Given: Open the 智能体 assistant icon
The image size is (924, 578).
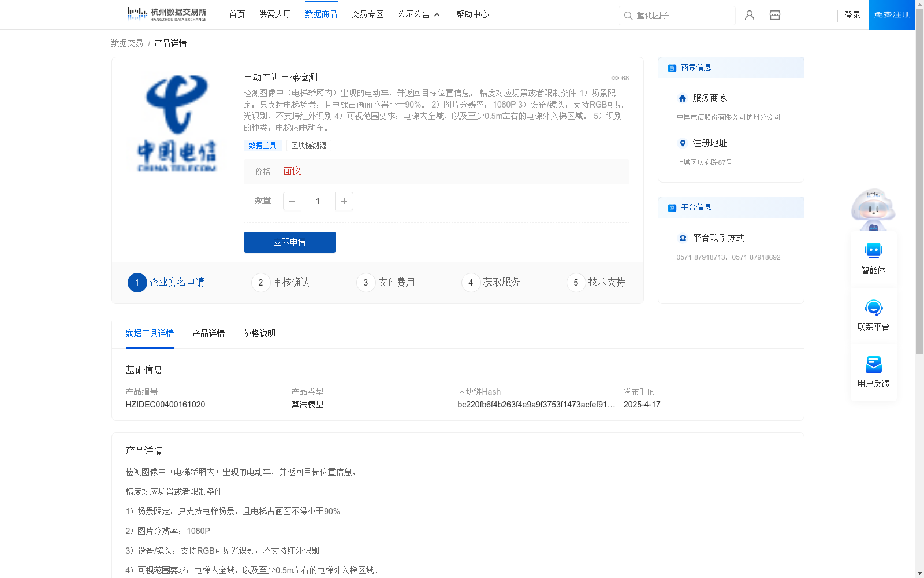Looking at the screenshot, I should (873, 251).
